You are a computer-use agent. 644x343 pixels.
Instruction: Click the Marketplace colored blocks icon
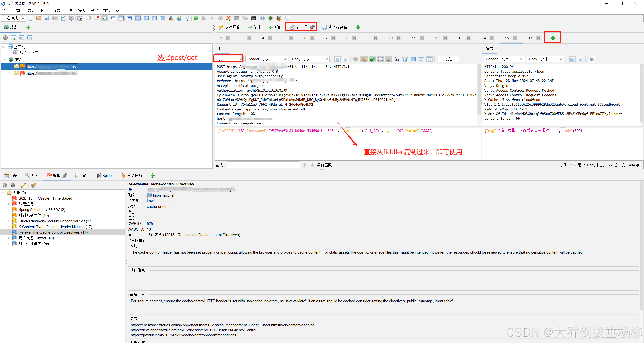tap(171, 18)
